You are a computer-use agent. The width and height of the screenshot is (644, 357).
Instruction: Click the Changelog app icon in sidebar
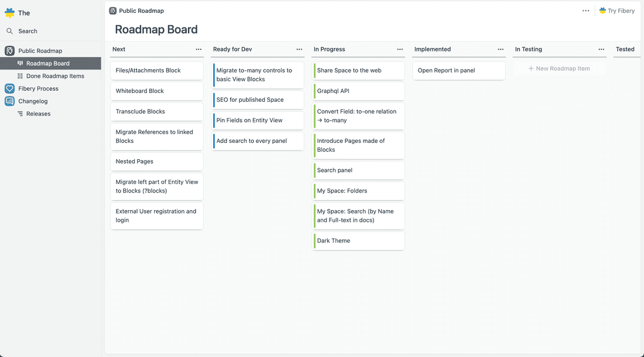[x=9, y=101]
